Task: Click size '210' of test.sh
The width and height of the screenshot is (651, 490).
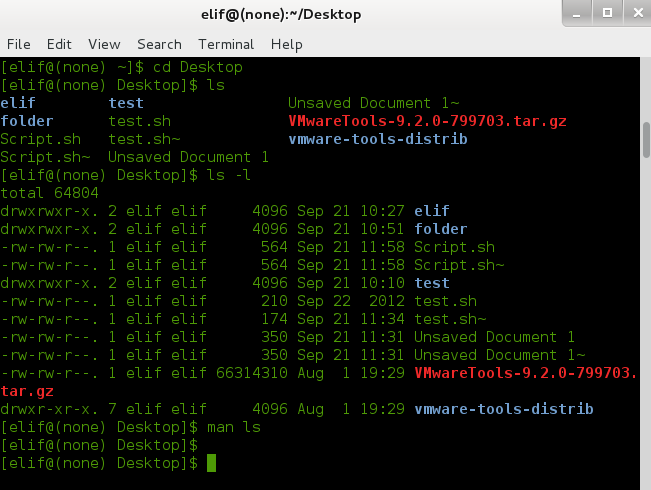Action: [x=274, y=301]
